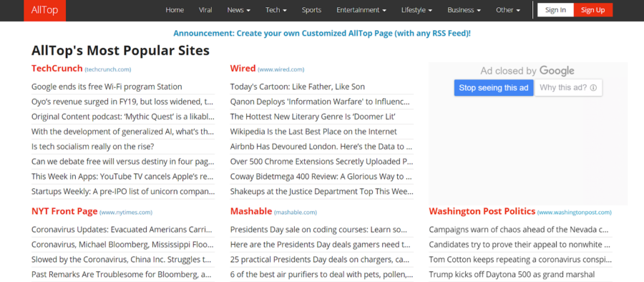Viewport: 644px width, 282px height.
Task: Open the Other dropdown menu
Action: (x=508, y=10)
